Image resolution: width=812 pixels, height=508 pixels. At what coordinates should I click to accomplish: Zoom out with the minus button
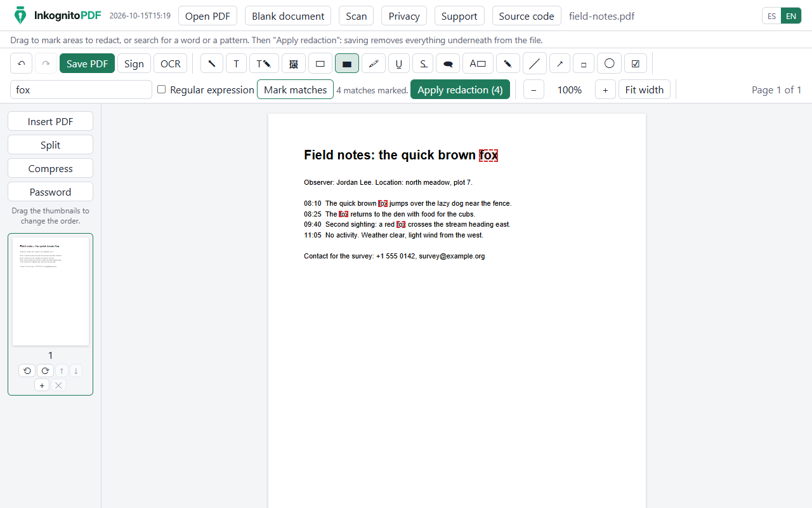pos(534,90)
